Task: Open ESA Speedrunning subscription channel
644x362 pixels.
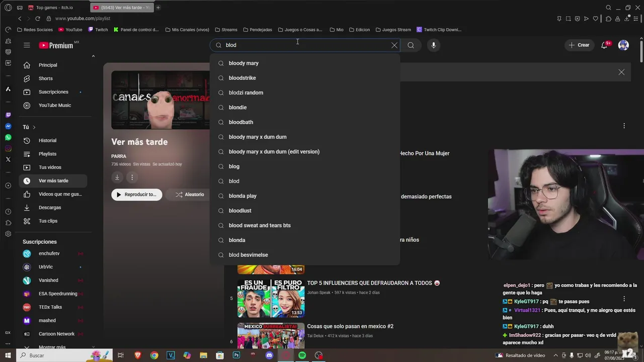Action: (53, 294)
